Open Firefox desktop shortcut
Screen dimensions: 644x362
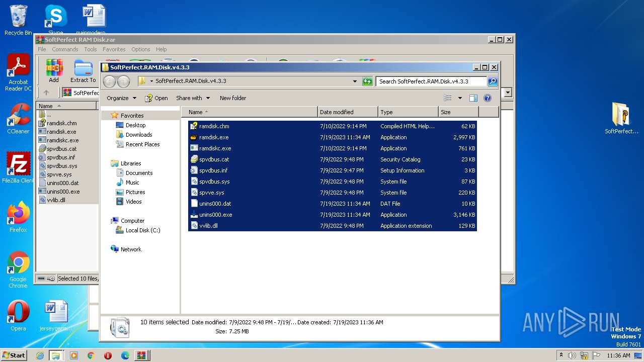[x=18, y=217]
